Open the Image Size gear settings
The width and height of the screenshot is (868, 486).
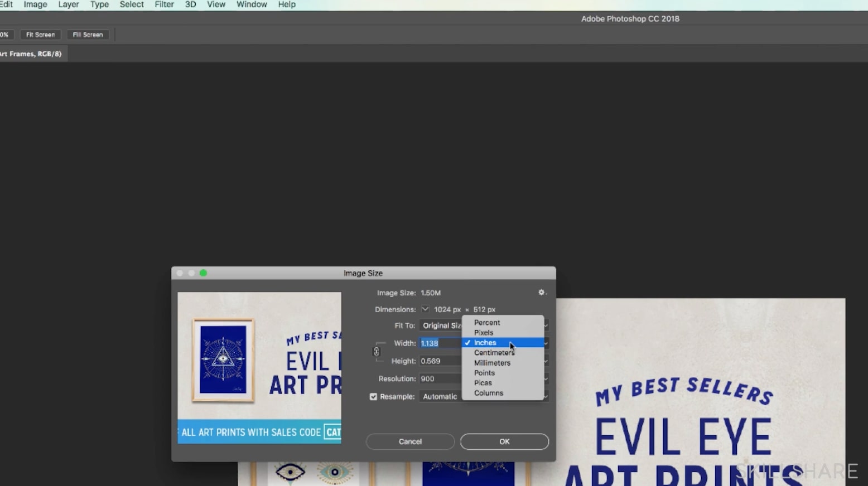point(541,293)
